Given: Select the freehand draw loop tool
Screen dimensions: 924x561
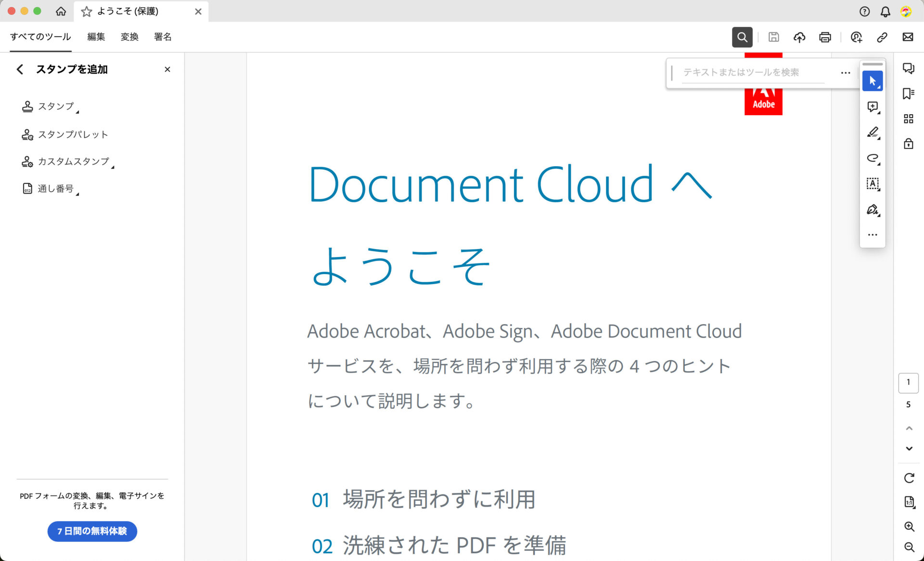Looking at the screenshot, I should 873,158.
